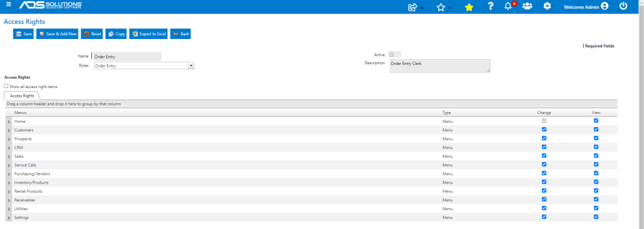644x229 pixels.
Task: Expand the Customers row
Action: [x=9, y=130]
